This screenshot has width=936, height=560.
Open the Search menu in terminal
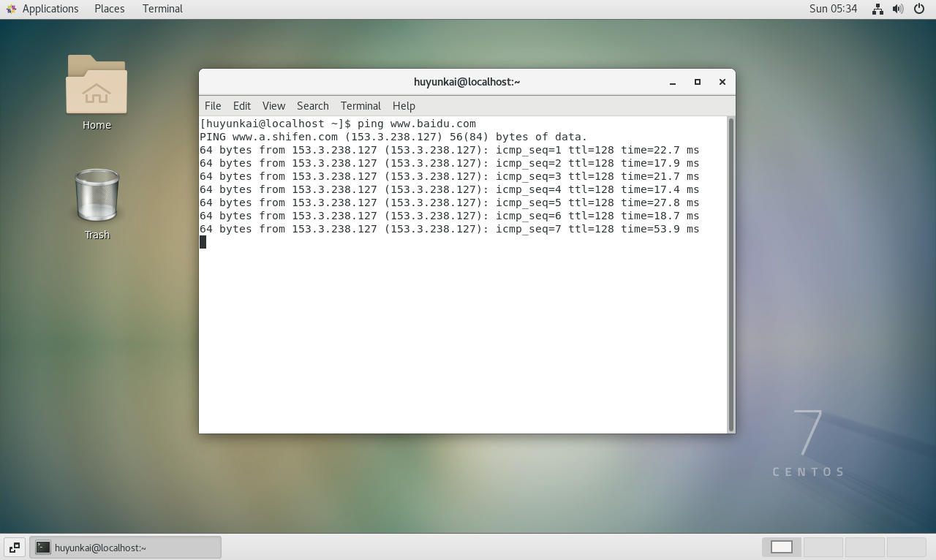click(313, 106)
